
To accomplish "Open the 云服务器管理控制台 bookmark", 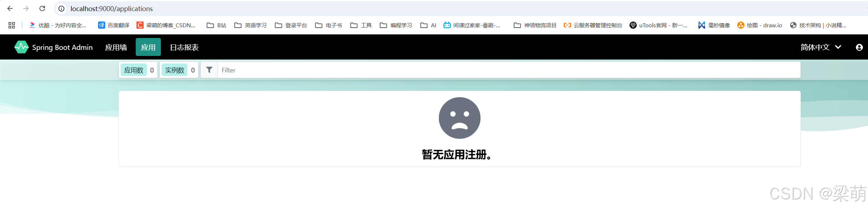I will point(593,25).
